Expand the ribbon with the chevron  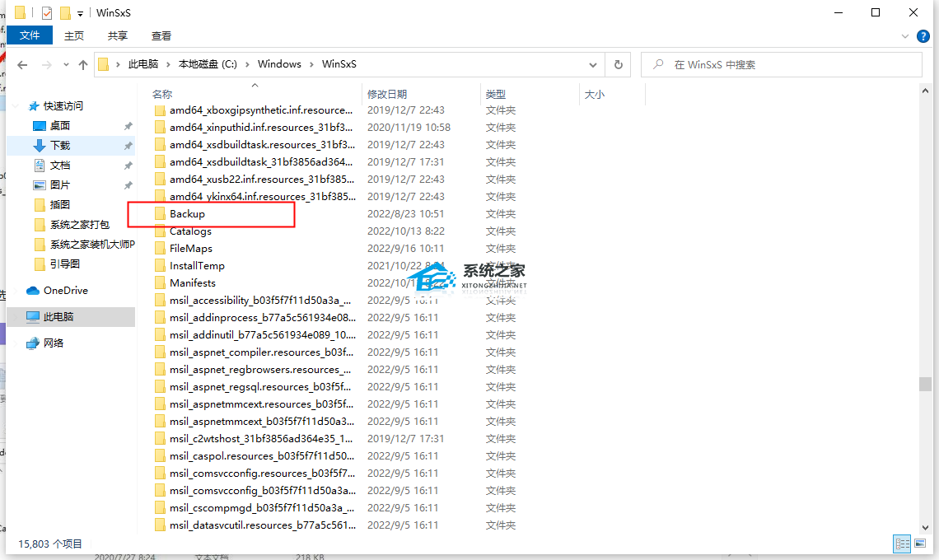pyautogui.click(x=905, y=36)
